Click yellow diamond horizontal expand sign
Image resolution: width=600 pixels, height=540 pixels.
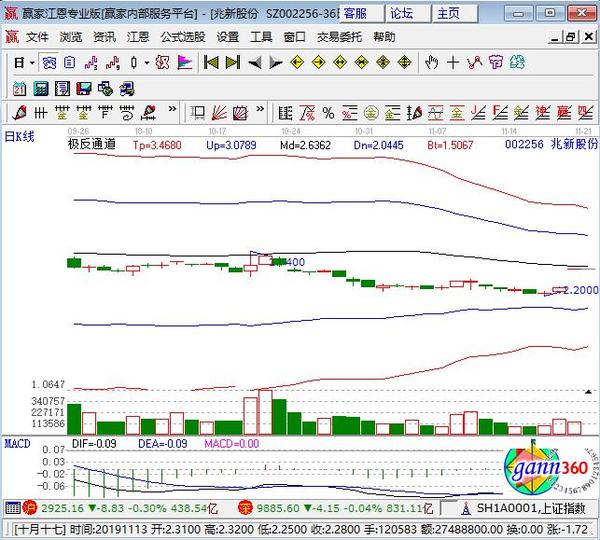340,62
